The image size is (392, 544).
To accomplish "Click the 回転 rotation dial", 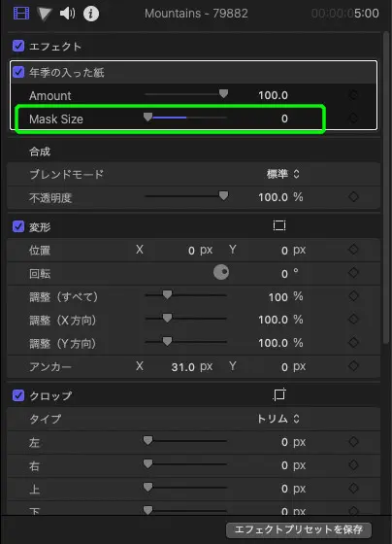I will (x=221, y=272).
